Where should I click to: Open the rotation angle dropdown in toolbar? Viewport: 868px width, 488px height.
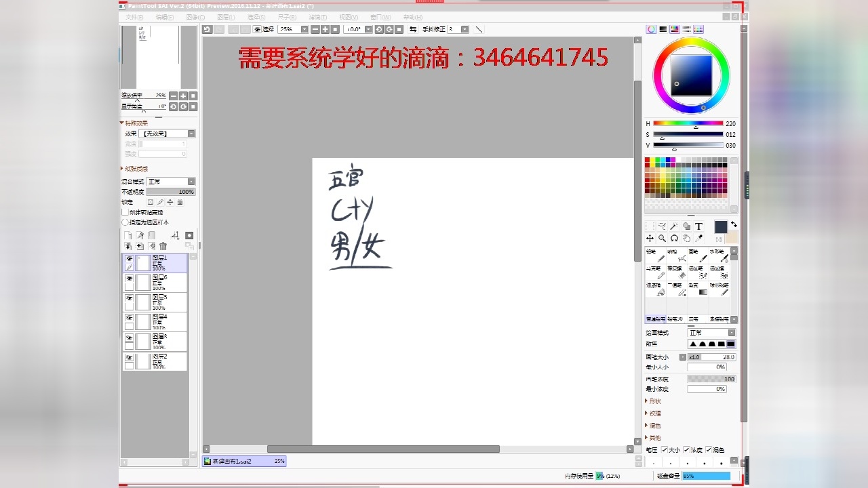pyautogui.click(x=368, y=29)
